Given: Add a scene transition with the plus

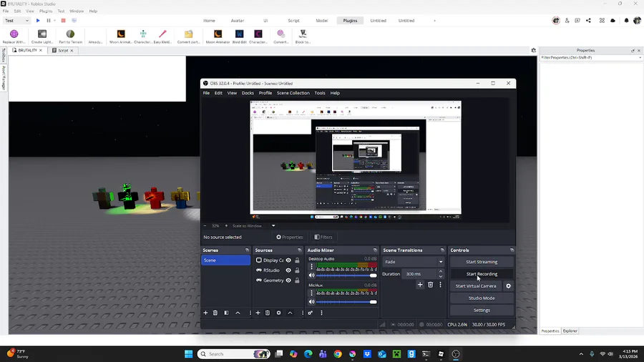Looking at the screenshot, I should pyautogui.click(x=420, y=285).
